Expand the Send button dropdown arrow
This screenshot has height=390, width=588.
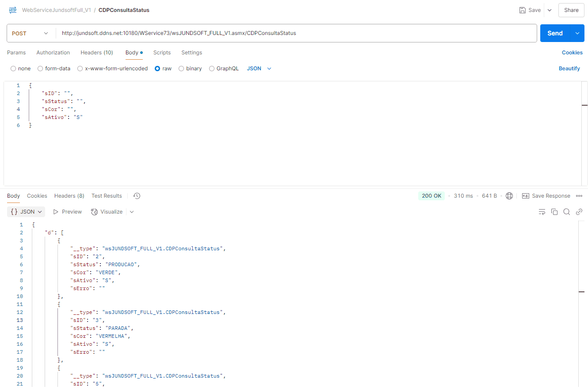[576, 33]
